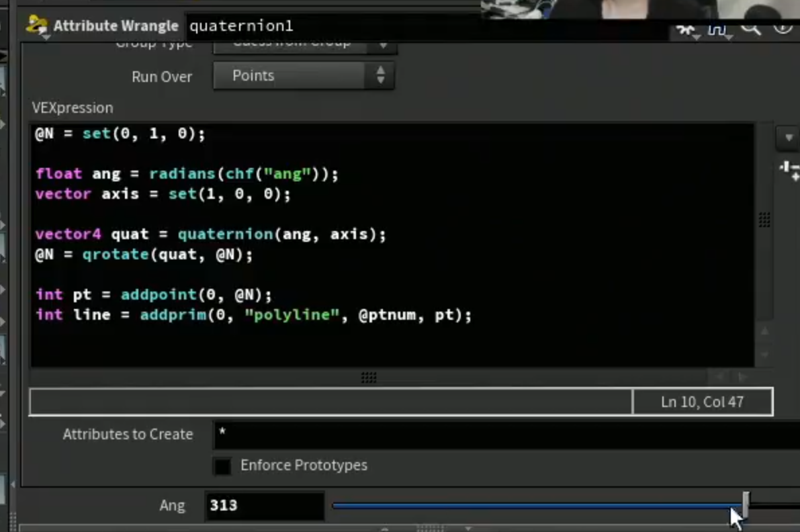This screenshot has height=532, width=800.
Task: Open the gear parameter settings menu
Action: (686, 31)
